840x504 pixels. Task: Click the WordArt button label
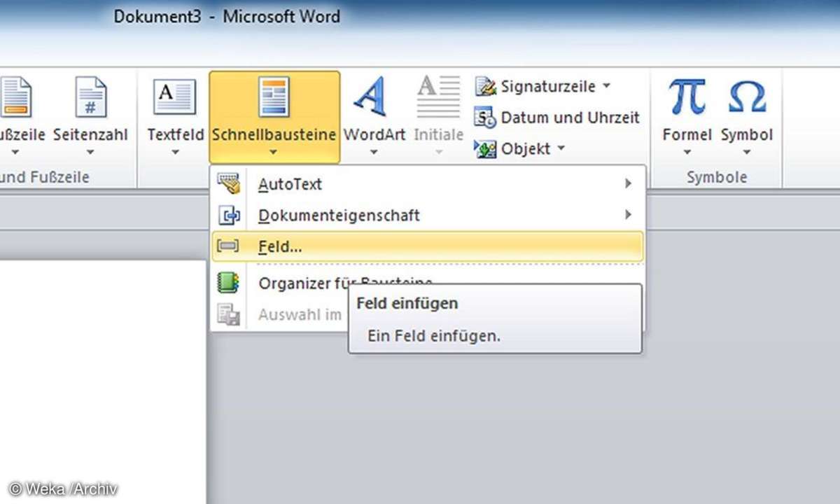(x=374, y=134)
